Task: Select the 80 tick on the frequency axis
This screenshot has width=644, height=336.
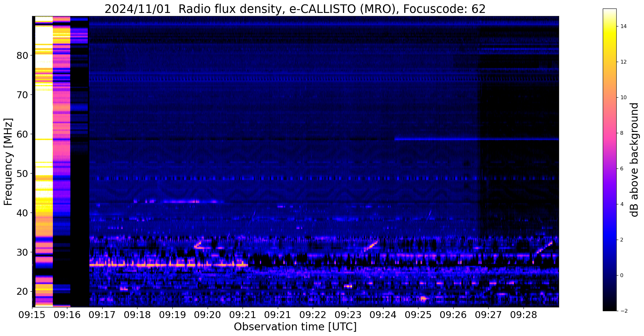Action: coord(22,56)
